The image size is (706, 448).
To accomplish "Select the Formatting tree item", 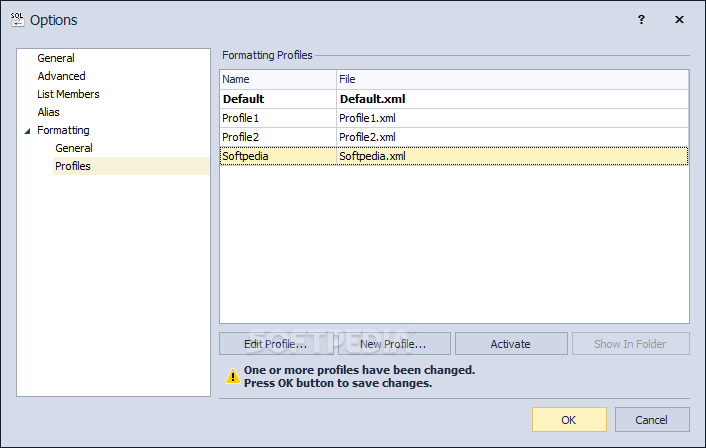I will click(63, 130).
